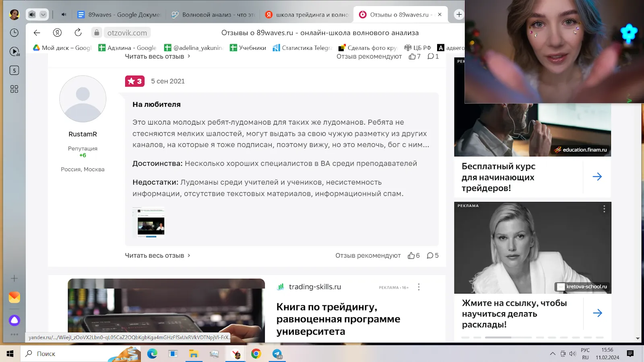The width and height of the screenshot is (644, 362).
Task: Open the browser profile avatar
Action: pos(14,14)
